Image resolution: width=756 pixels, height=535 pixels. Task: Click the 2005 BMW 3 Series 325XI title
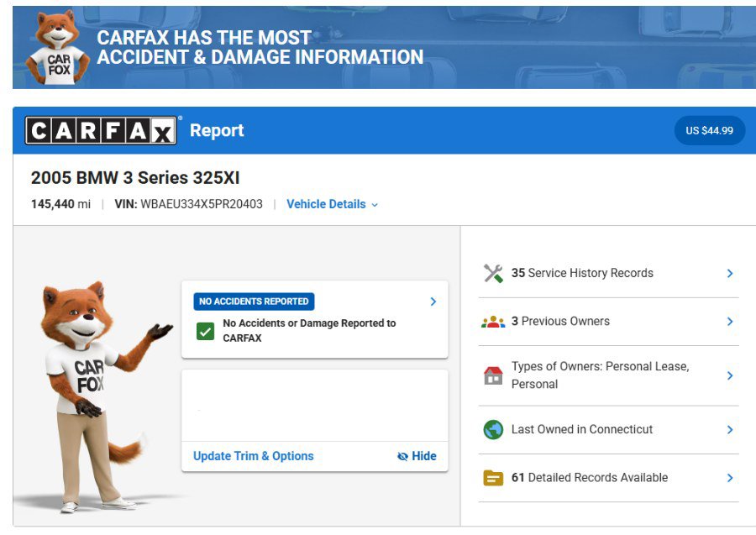(x=135, y=178)
